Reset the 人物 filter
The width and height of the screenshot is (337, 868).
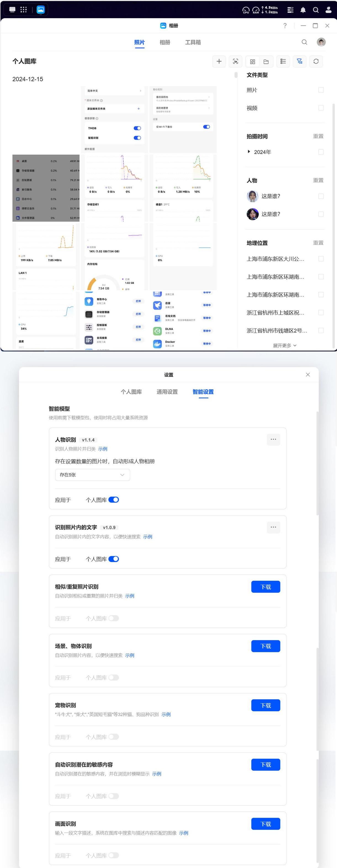[x=318, y=180]
